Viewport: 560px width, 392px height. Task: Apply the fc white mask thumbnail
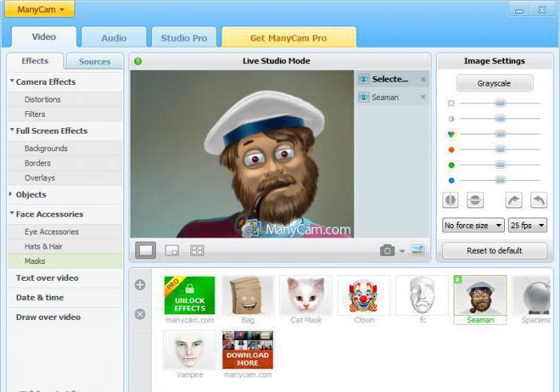point(422,295)
